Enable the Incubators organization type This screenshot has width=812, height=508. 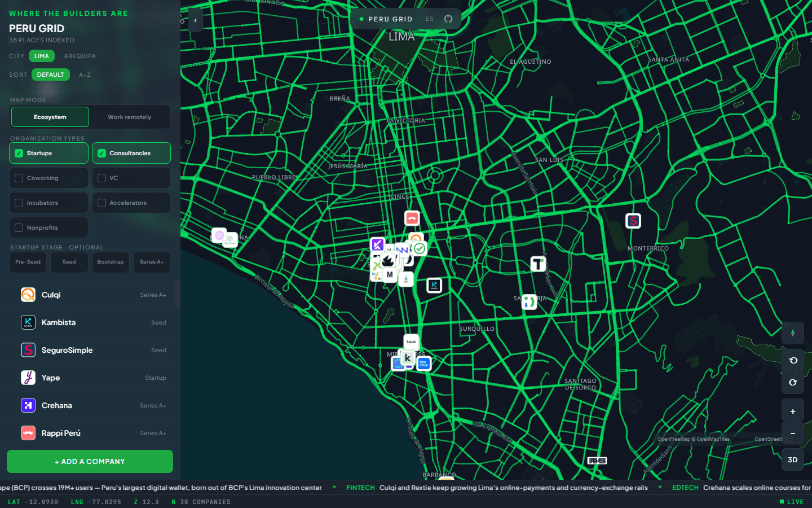pyautogui.click(x=48, y=203)
